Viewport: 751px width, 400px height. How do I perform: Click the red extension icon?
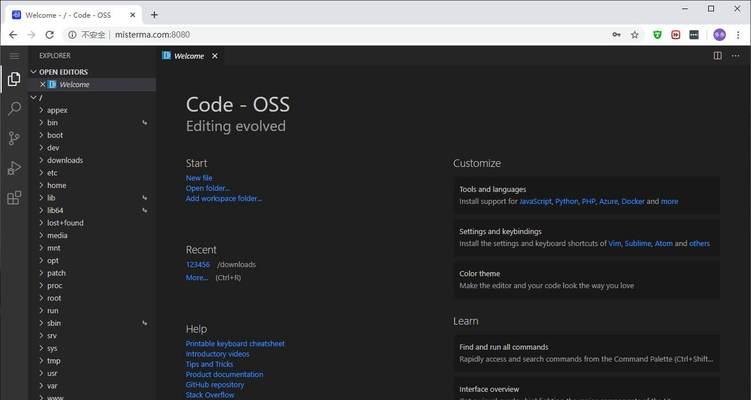click(x=676, y=34)
